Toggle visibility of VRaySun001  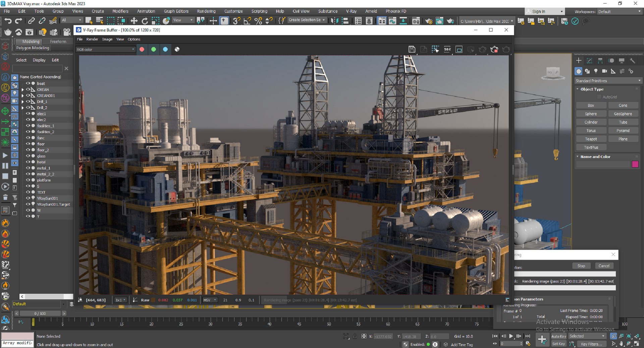coord(28,198)
